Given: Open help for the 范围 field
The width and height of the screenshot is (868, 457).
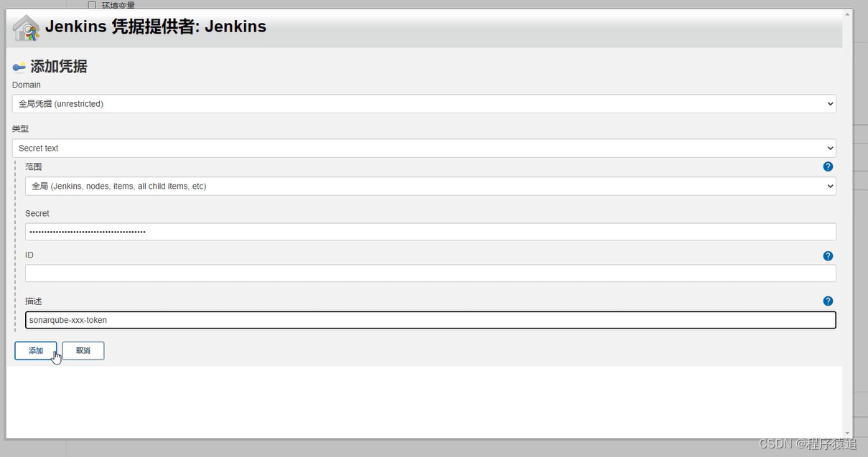Looking at the screenshot, I should click(x=828, y=166).
